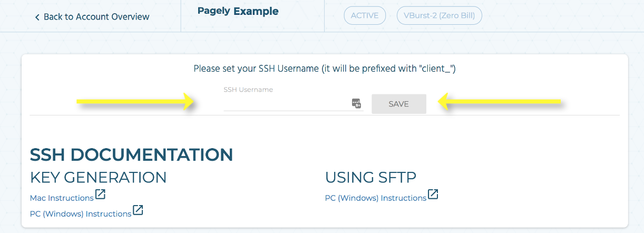This screenshot has width=644, height=233.
Task: Open external icon next to Key Generation PC Instructions
Action: pyautogui.click(x=138, y=210)
